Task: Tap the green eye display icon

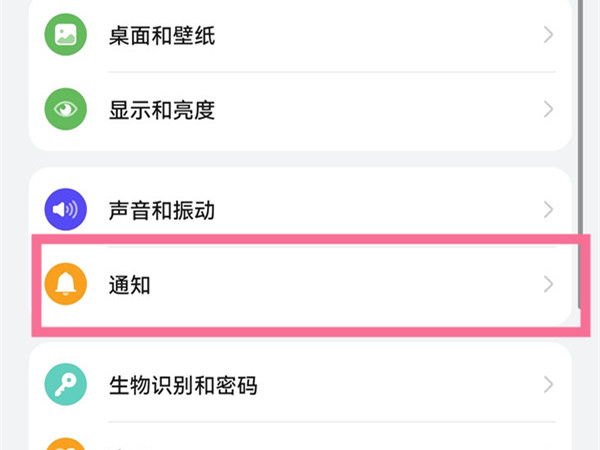Action: coord(66,108)
